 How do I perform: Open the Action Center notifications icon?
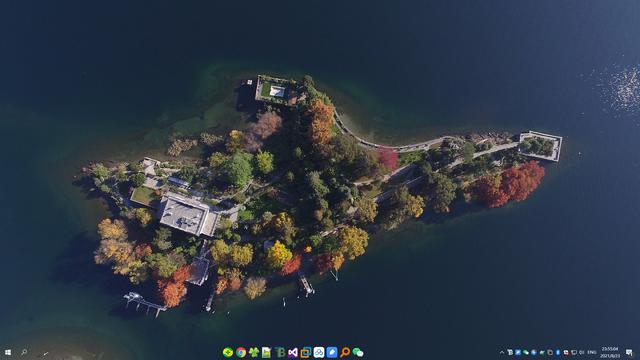pyautogui.click(x=629, y=352)
